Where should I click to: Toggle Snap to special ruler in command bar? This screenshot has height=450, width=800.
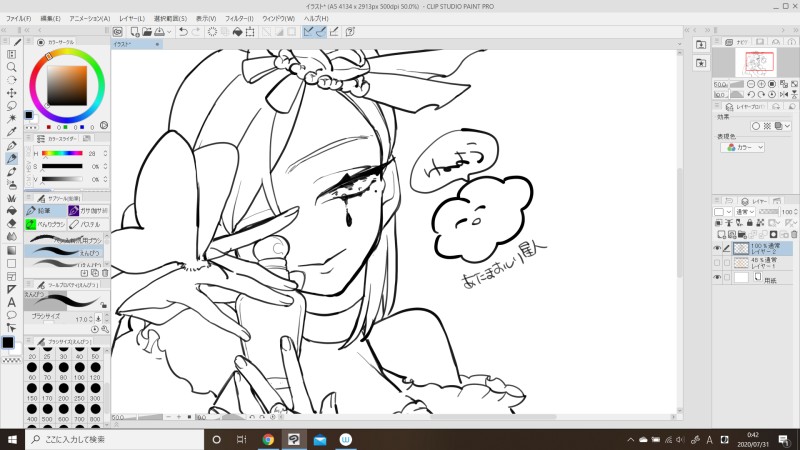[x=321, y=32]
